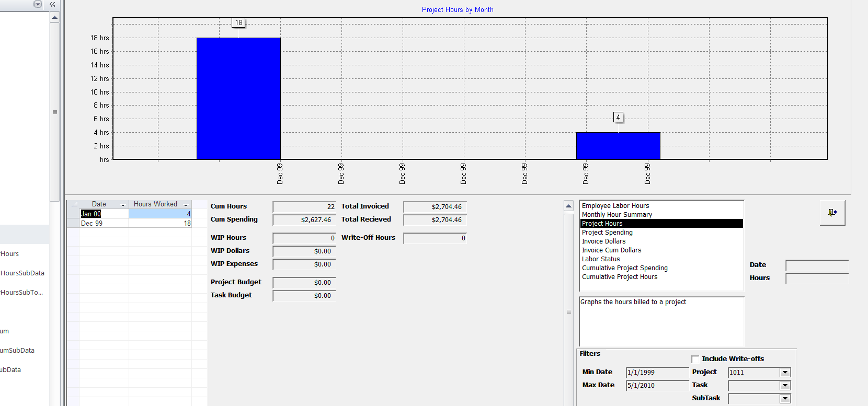Choose Invoice Cum Dollars graph option
Screen dimensions: 868x406
pos(661,250)
